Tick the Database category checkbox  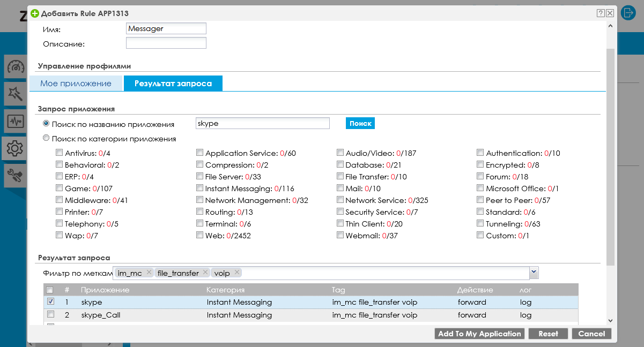[340, 164]
